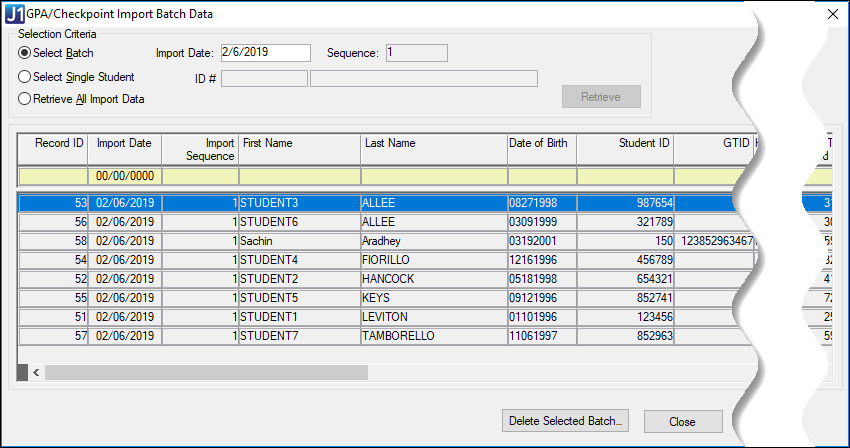
Task: Click the horizontal scrollbar left arrow
Action: tap(36, 372)
